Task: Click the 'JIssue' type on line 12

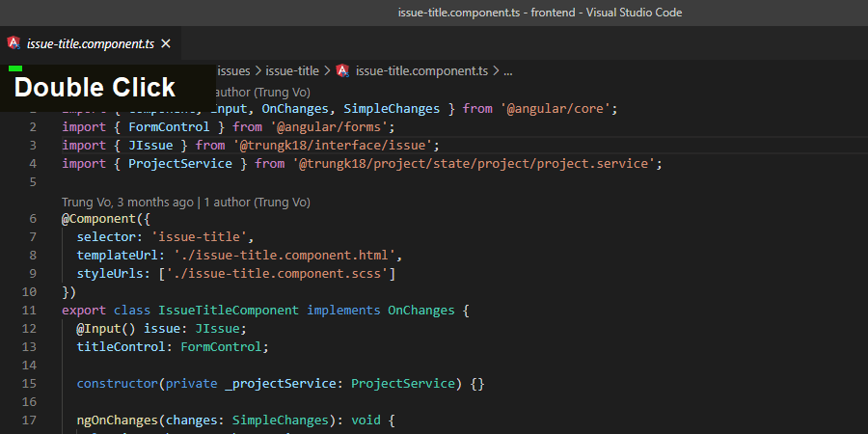Action: point(218,328)
